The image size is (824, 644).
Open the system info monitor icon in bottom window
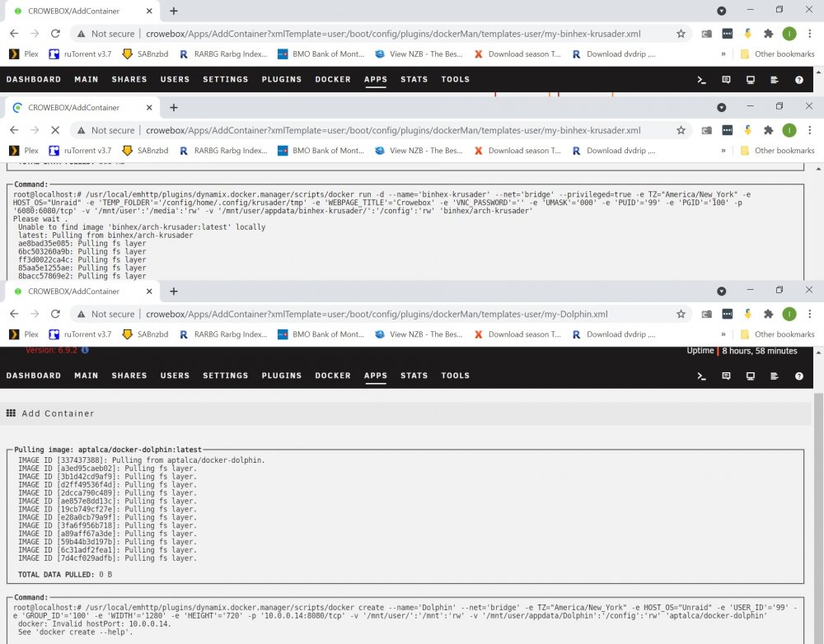point(751,376)
